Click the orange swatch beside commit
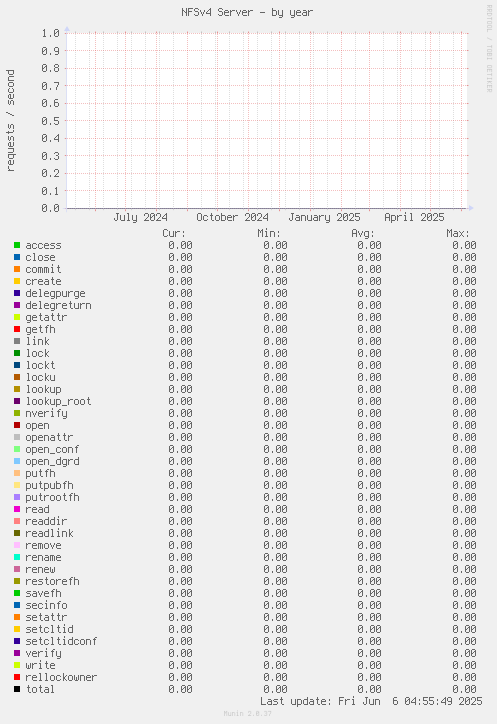Screen dimensions: 497x724 tap(17, 269)
